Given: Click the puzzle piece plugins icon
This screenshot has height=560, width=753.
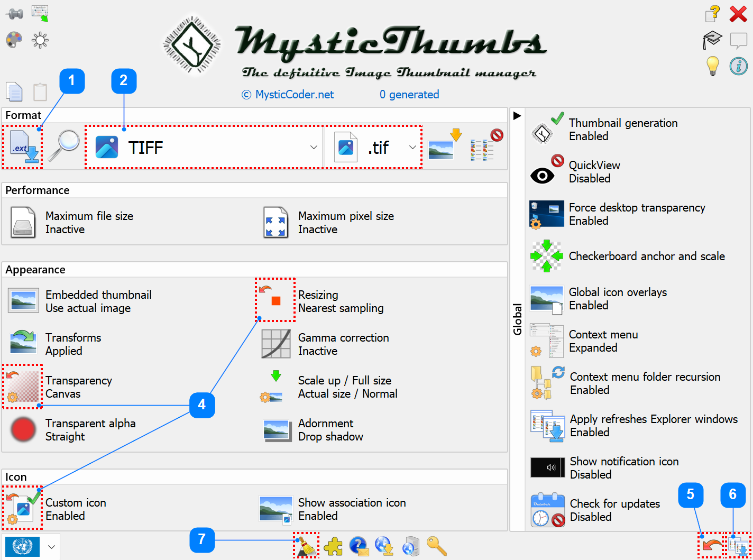Looking at the screenshot, I should point(333,546).
